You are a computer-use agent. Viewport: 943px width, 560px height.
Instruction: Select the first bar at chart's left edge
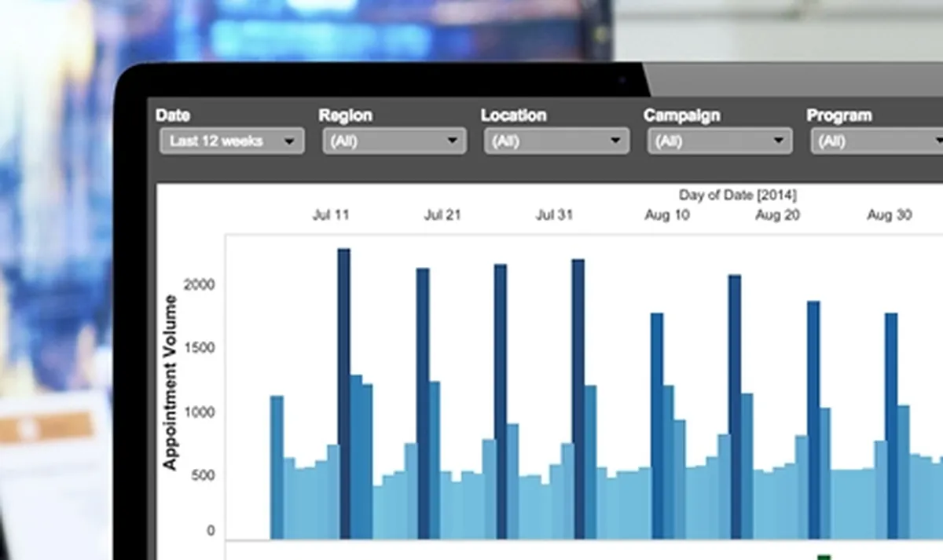point(277,467)
